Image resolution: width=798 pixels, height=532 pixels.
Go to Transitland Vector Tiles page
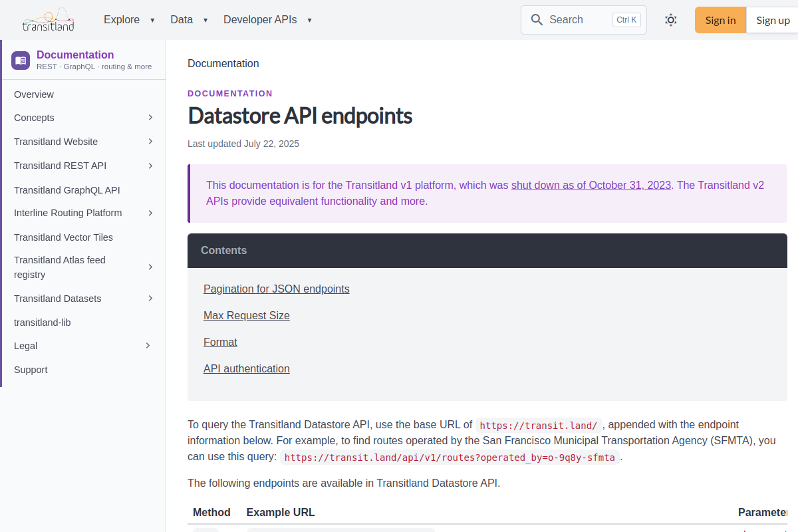point(63,237)
